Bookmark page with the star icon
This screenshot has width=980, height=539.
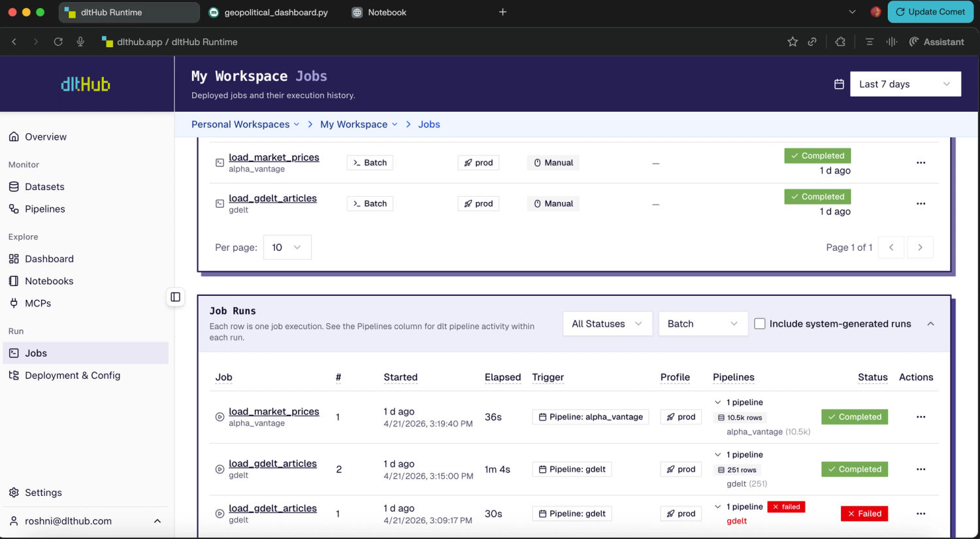(x=792, y=42)
